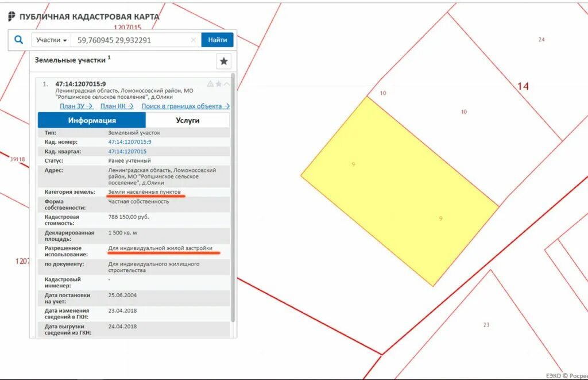The image size is (588, 380).
Task: Click cadastral number link 47:14:1207015:9
Action: pyautogui.click(x=130, y=142)
